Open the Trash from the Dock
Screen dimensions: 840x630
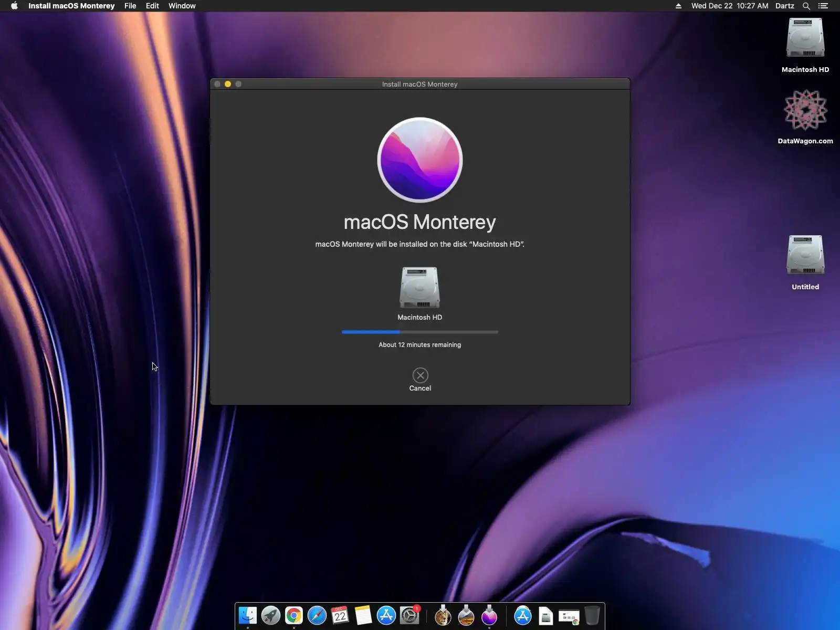592,615
